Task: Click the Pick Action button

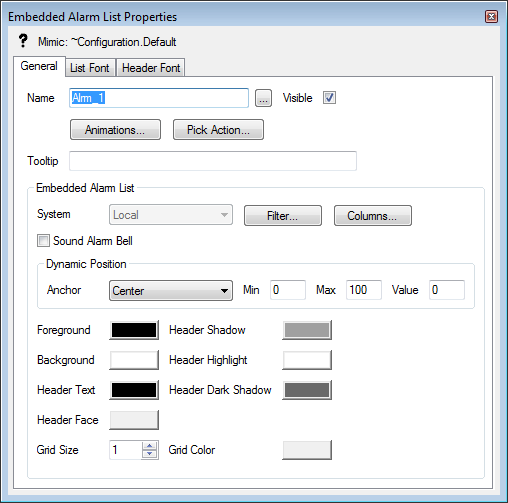Action: click(218, 130)
